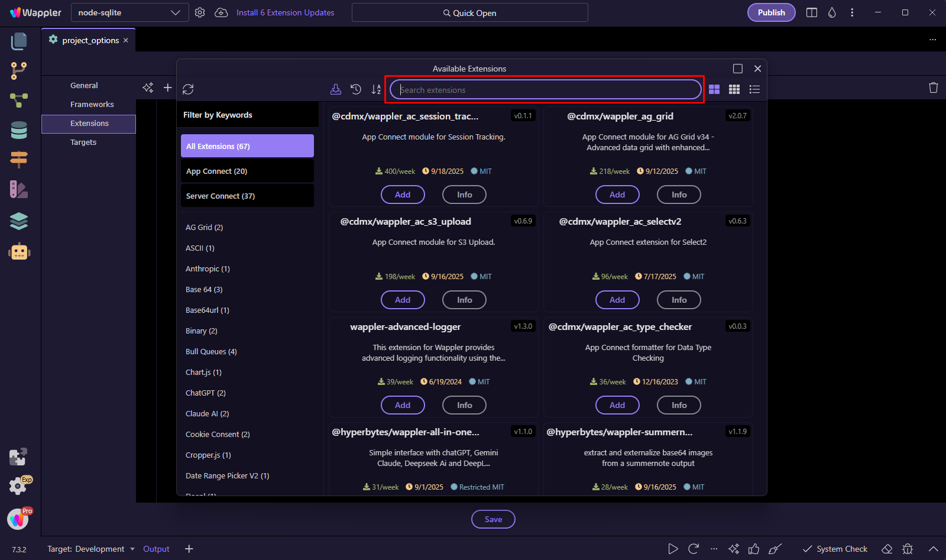This screenshot has width=946, height=560.
Task: Click the AI robot assistant sidebar icon
Action: tap(19, 252)
